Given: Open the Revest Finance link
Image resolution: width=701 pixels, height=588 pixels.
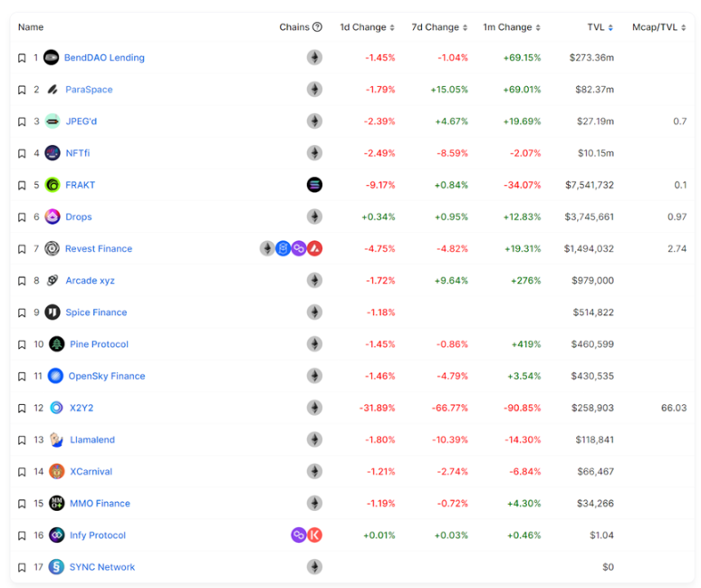Looking at the screenshot, I should point(99,248).
